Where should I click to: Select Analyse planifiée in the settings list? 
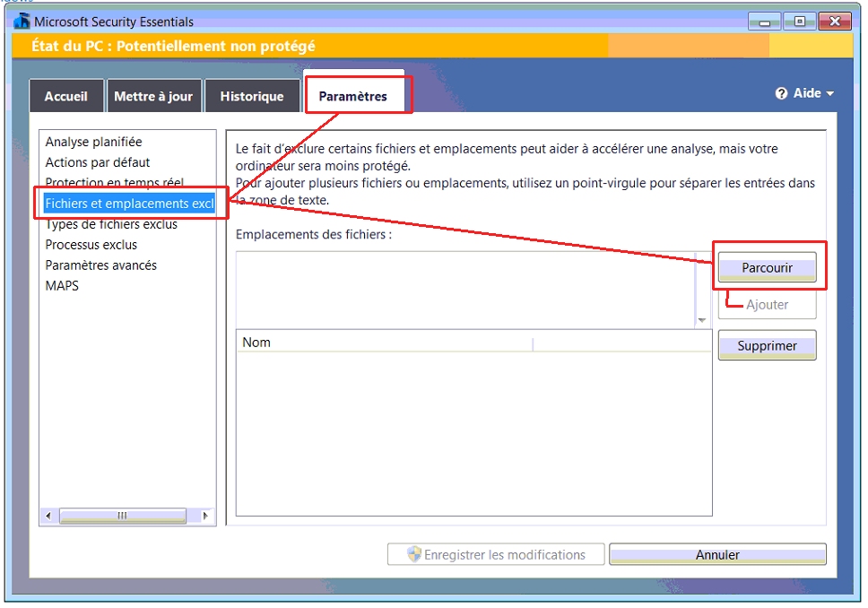[93, 142]
